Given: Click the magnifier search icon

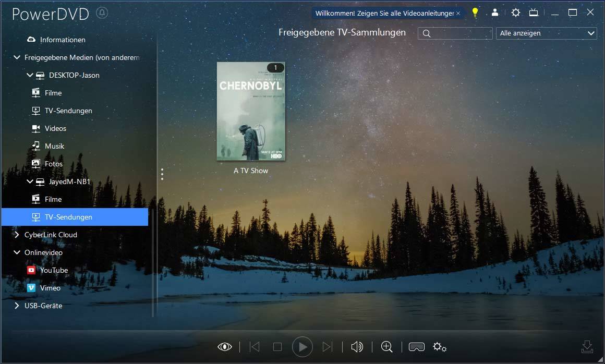Looking at the screenshot, I should point(426,33).
